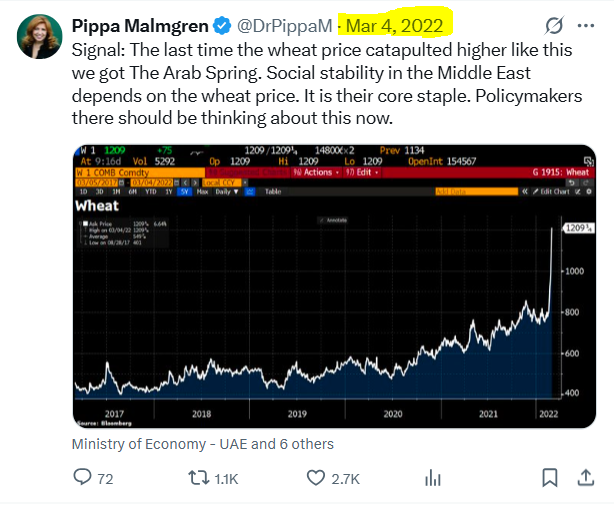The width and height of the screenshot is (614, 505).
Task: Open the tweet's Mar 4, 2022 timestamp
Action: tap(394, 26)
